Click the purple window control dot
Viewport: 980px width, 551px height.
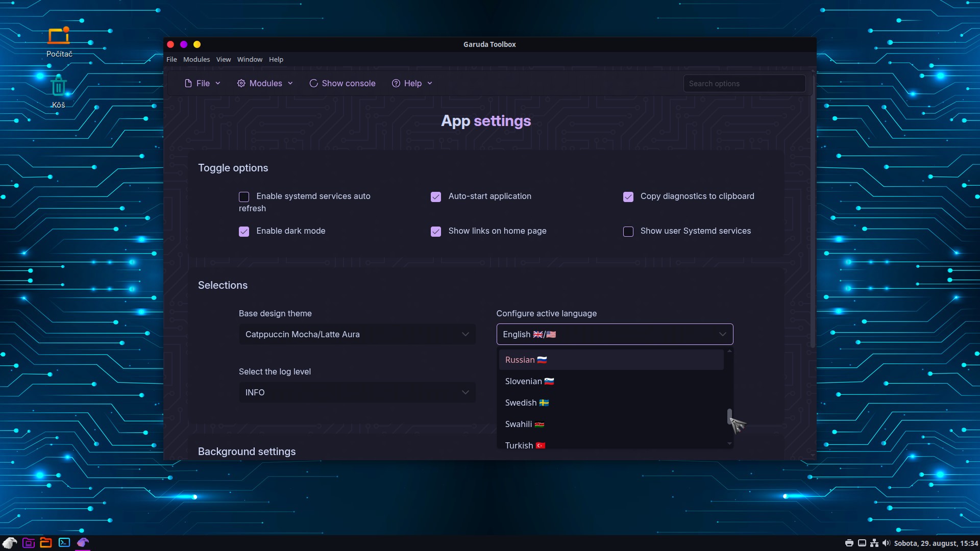184,45
